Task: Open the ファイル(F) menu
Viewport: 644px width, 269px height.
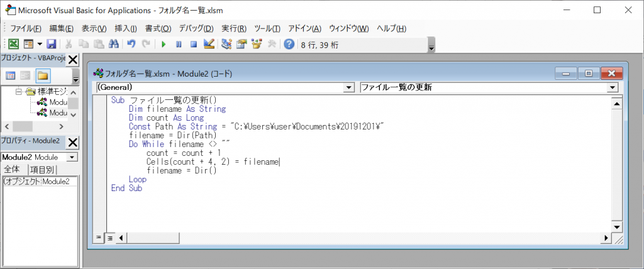Action: [x=26, y=29]
